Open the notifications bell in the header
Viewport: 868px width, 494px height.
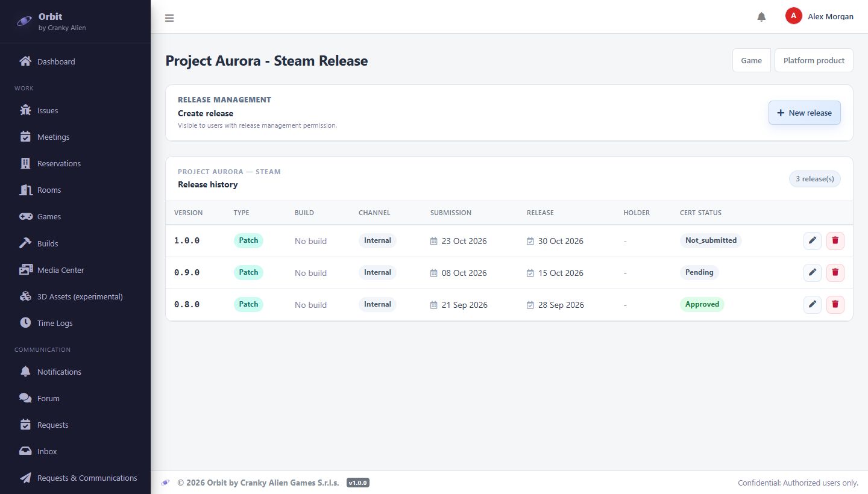click(761, 17)
